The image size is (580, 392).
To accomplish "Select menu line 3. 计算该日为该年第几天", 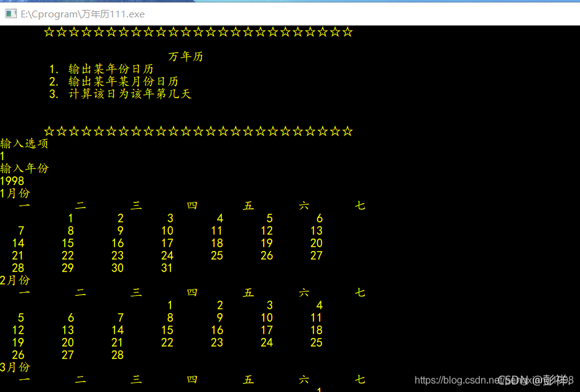I will (x=120, y=94).
